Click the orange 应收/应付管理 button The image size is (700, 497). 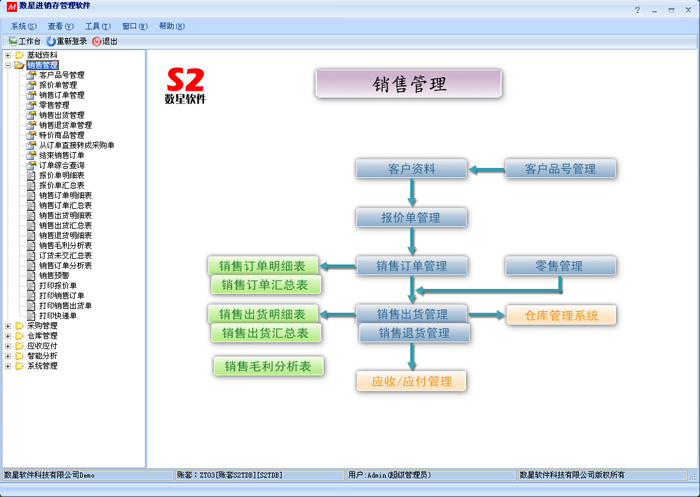point(411,381)
